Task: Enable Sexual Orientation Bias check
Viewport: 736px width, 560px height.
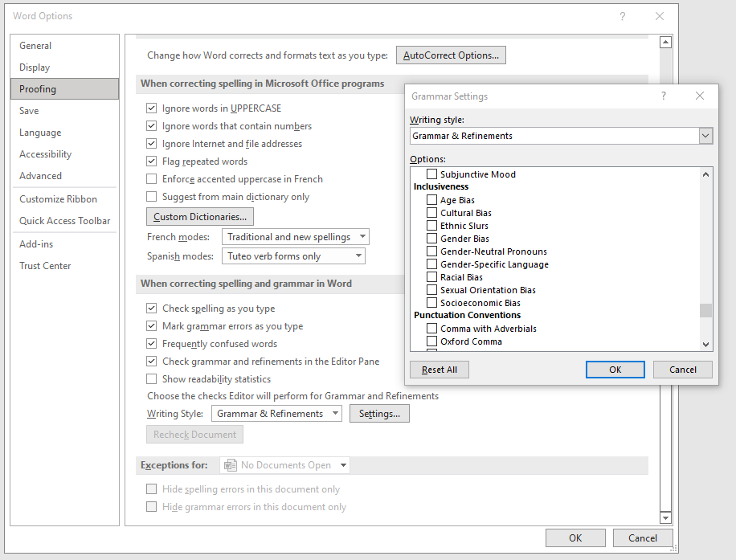Action: [431, 289]
